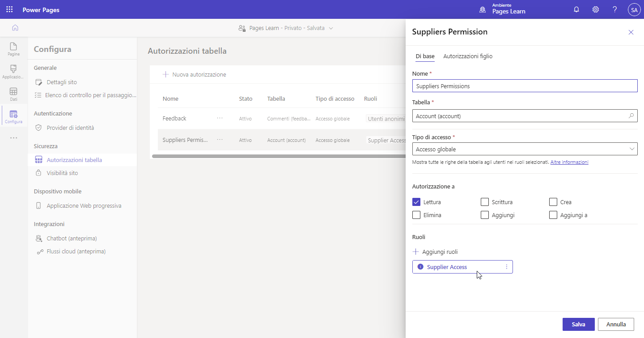644x338 pixels.
Task: Open the Dati workspace
Action: (x=13, y=94)
